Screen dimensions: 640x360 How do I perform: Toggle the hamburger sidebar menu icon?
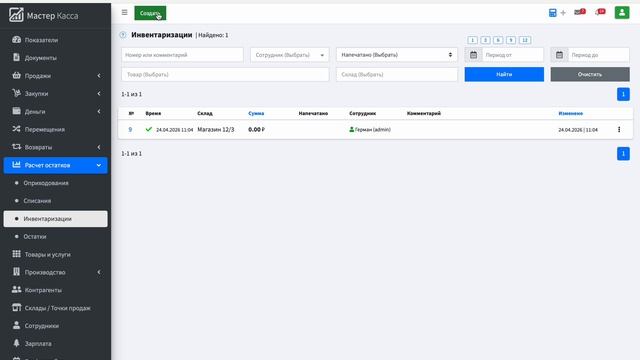[x=124, y=13]
